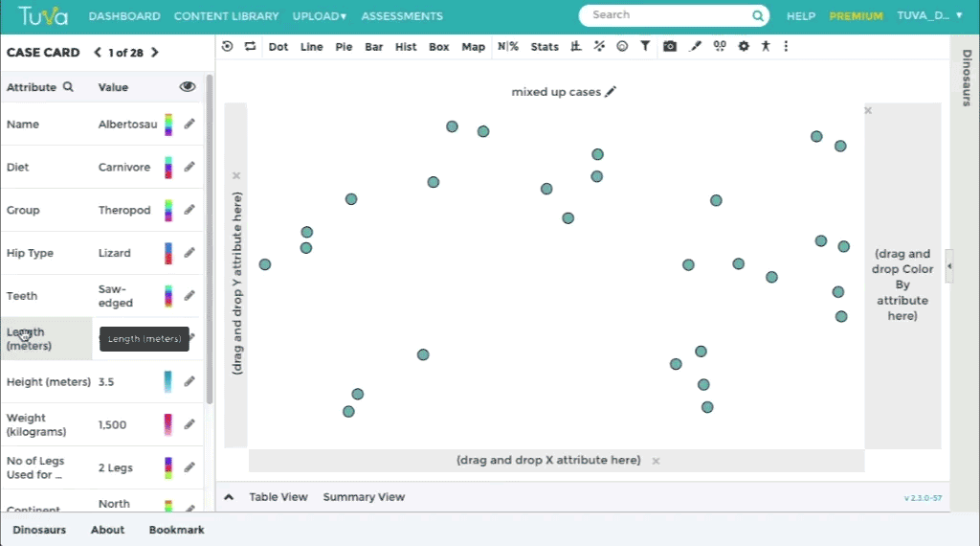This screenshot has height=546, width=980.
Task: Open CONTENT LIBRARY
Action: pyautogui.click(x=226, y=16)
